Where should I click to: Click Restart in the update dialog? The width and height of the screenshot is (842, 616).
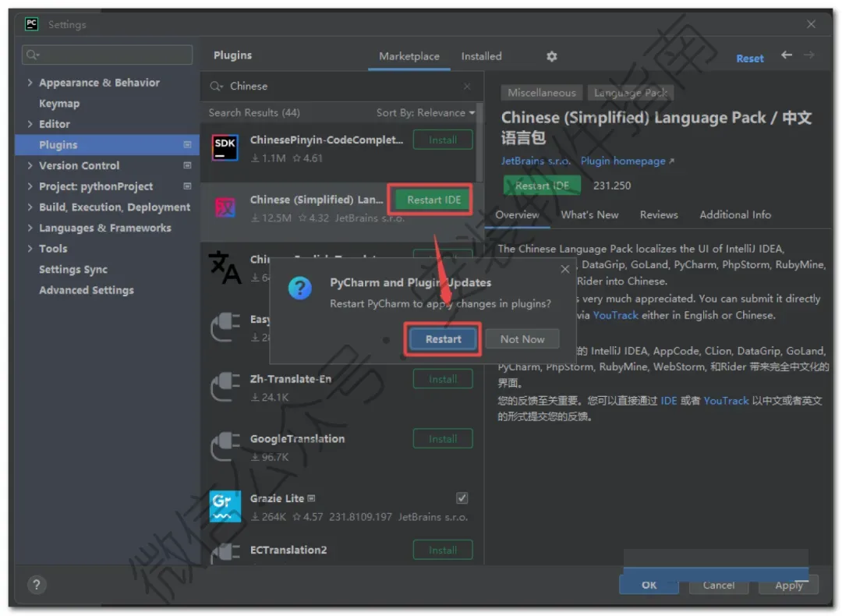coord(443,339)
